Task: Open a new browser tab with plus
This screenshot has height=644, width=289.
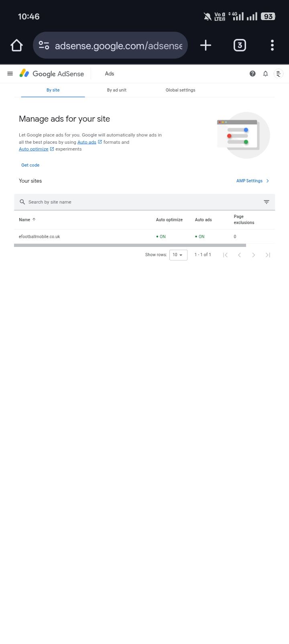Action: click(x=206, y=45)
